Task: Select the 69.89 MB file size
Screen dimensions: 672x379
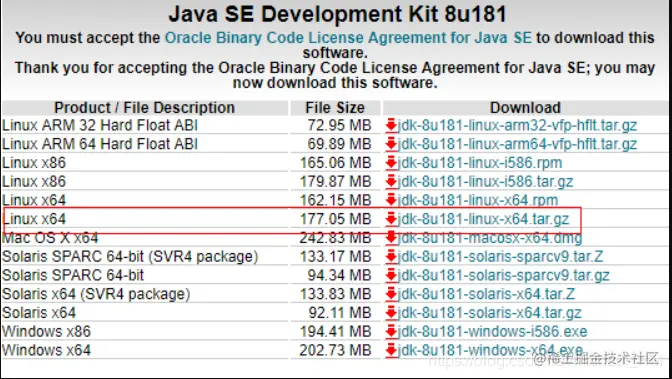Action: 339,144
